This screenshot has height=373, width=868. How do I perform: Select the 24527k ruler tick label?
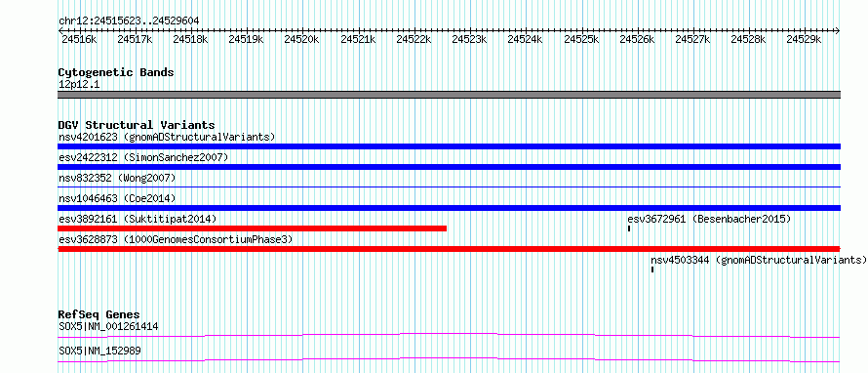[x=692, y=39]
